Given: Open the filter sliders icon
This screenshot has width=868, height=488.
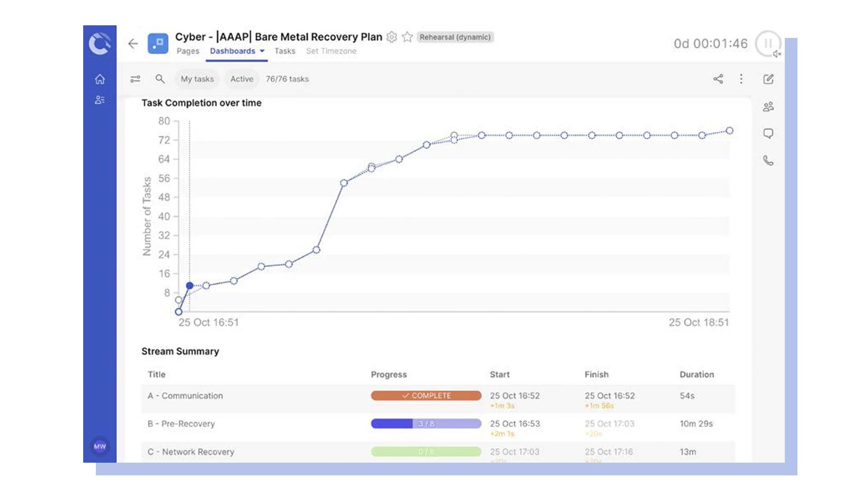Looking at the screenshot, I should point(135,79).
